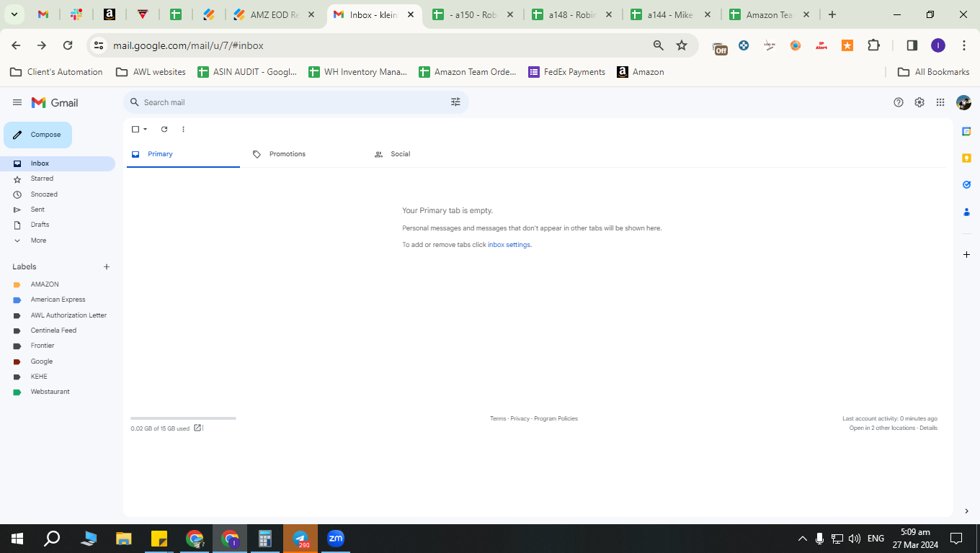Open Google Contacts in side panel
This screenshot has width=980, height=553.
pos(967,212)
